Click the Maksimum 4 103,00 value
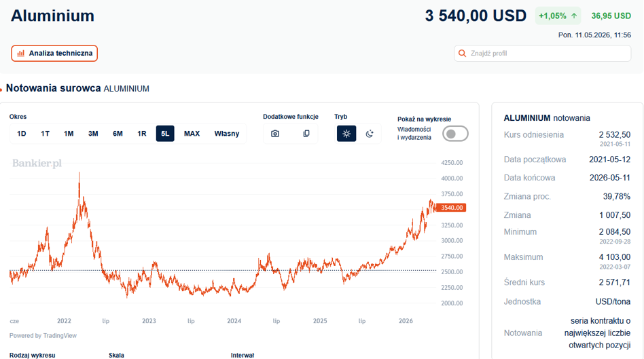The width and height of the screenshot is (644, 359). [615, 257]
